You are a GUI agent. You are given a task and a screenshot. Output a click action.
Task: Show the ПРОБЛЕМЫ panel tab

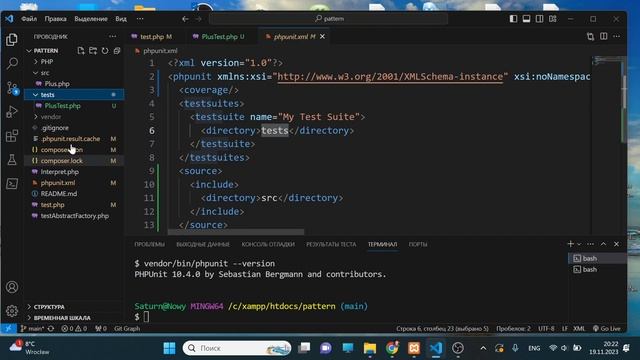coord(149,244)
